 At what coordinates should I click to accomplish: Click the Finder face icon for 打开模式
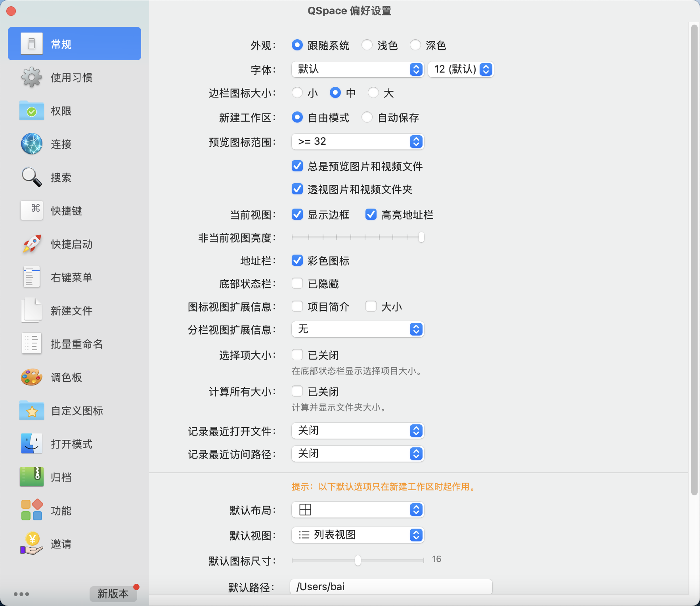click(32, 443)
